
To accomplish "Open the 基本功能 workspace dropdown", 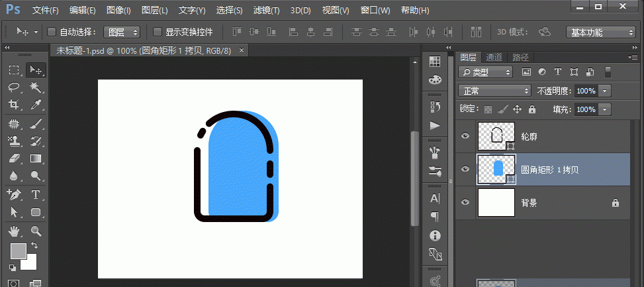I will (x=601, y=32).
